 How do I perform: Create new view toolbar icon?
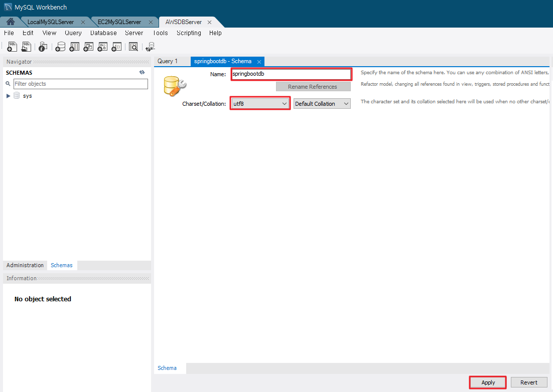(x=88, y=47)
